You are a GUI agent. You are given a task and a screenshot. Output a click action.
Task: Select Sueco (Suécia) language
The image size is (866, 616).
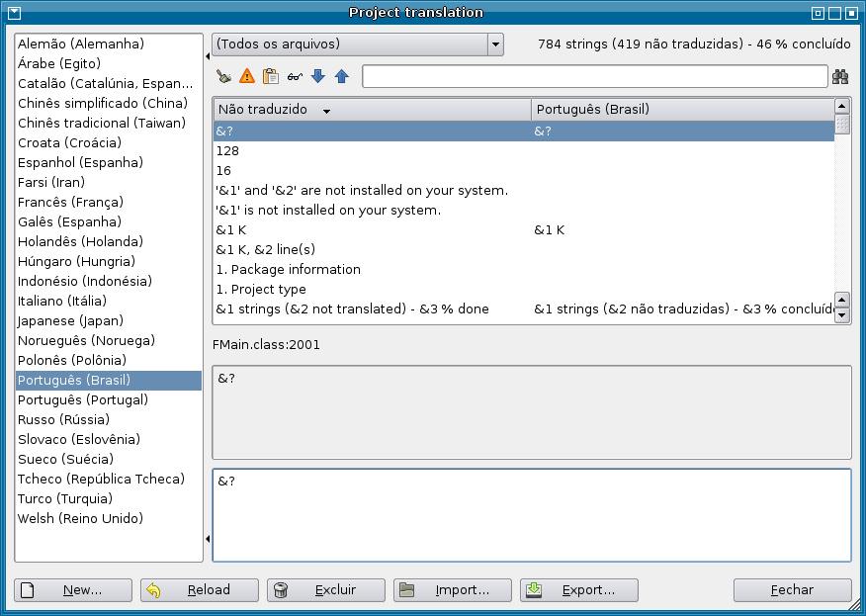109,460
